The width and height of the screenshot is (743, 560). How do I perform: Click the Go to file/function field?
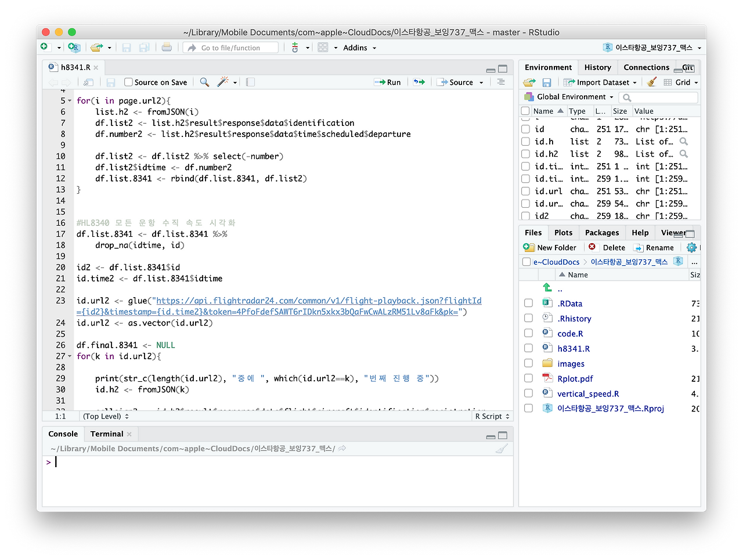[231, 48]
